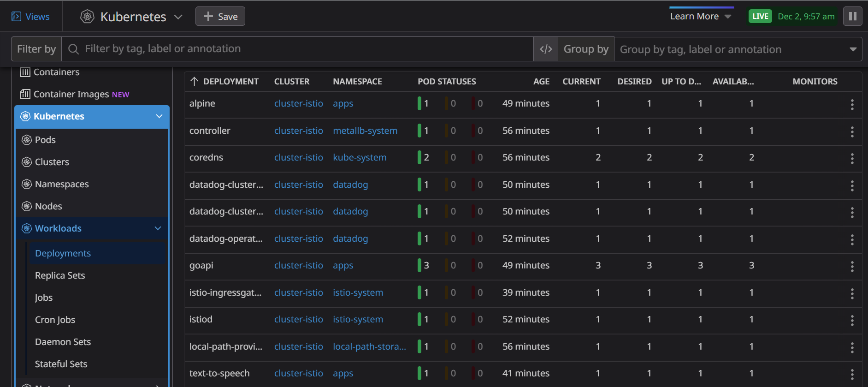Image resolution: width=868 pixels, height=387 pixels.
Task: Toggle the LIVE mode badge
Action: coord(760,17)
